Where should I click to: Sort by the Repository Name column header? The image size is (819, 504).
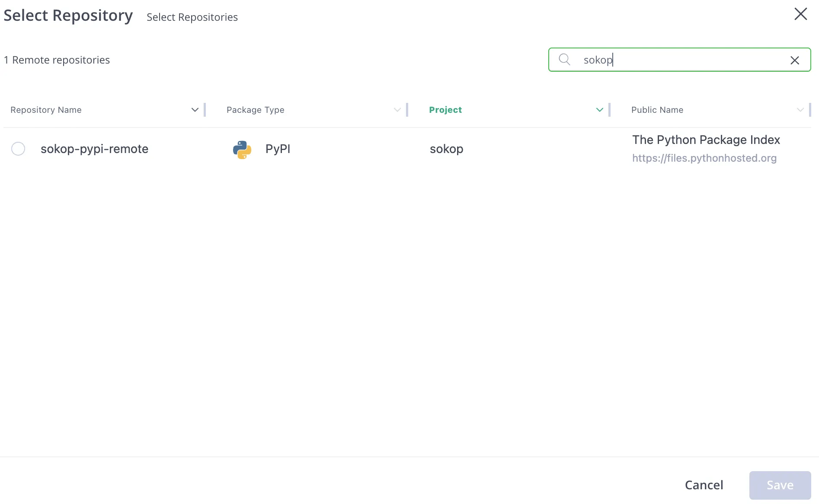click(x=46, y=110)
